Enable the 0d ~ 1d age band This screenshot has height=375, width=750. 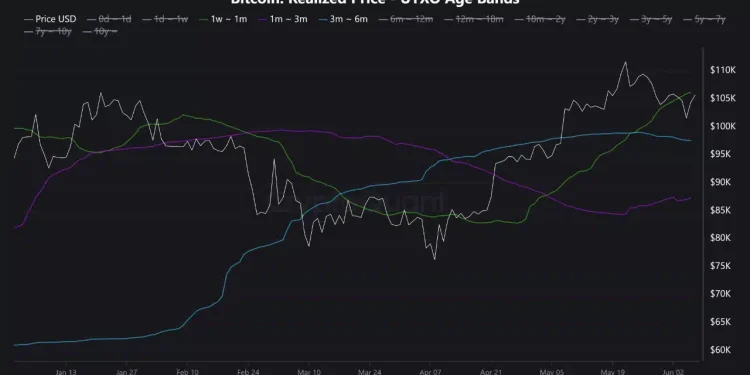[109, 19]
